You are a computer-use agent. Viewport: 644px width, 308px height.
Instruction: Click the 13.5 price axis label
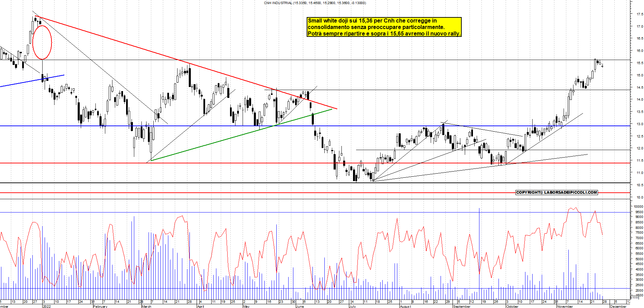[x=640, y=112]
